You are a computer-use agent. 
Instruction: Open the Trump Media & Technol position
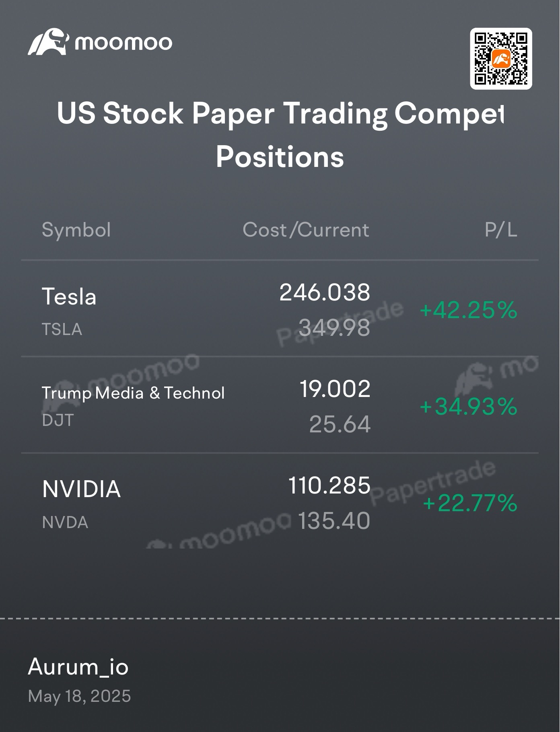coord(280,405)
